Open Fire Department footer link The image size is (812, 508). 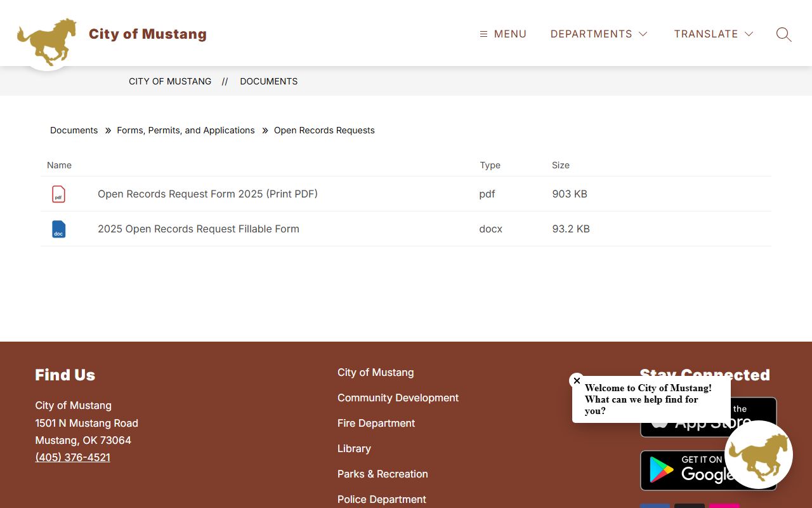point(376,424)
